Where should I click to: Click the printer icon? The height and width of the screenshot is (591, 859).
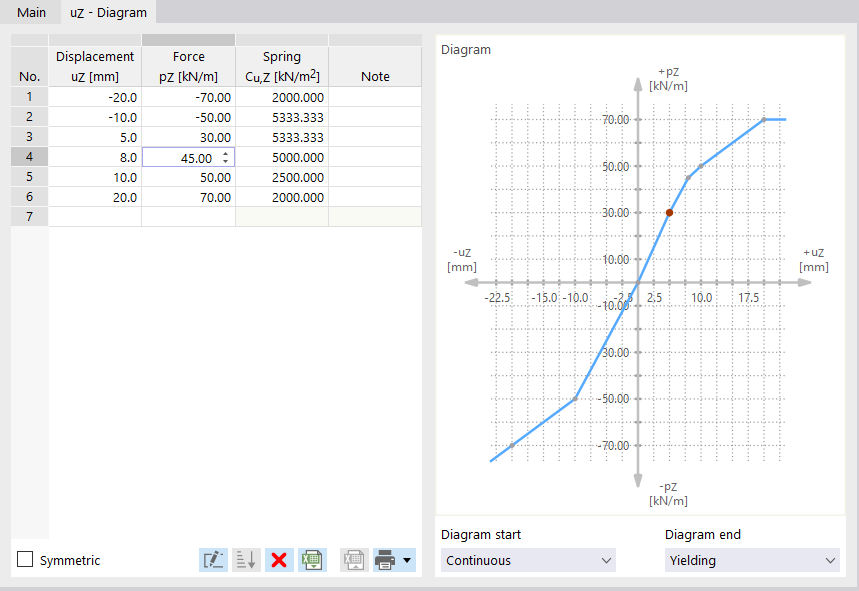point(386,560)
